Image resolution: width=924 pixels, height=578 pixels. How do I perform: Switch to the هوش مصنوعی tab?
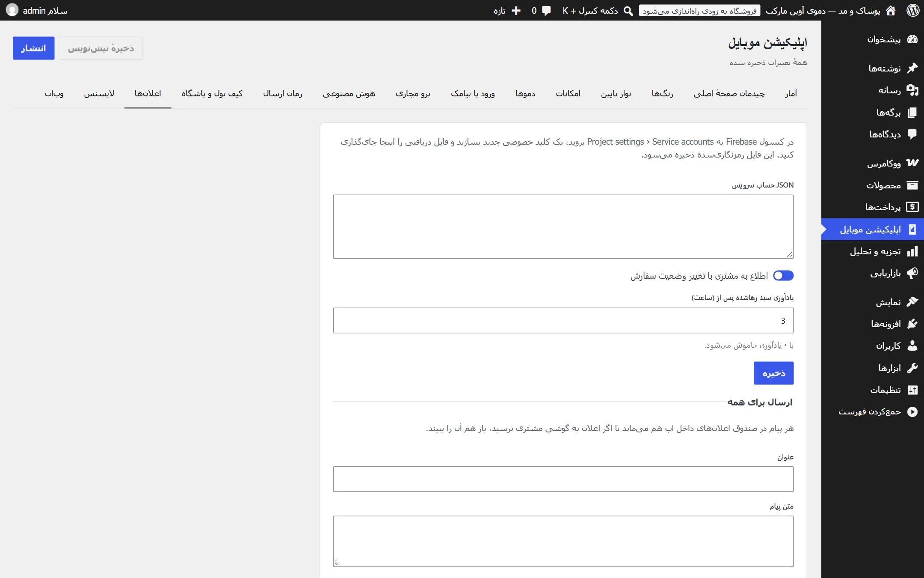349,93
